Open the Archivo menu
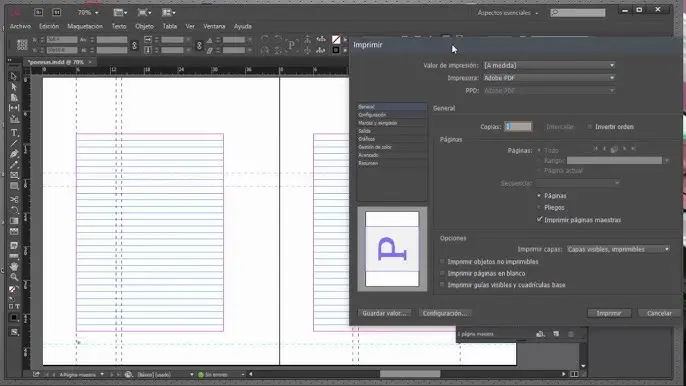The height and width of the screenshot is (386, 686). point(20,26)
